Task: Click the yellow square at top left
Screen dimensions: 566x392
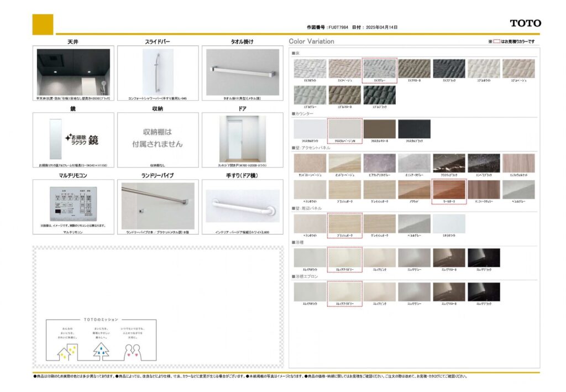Action: (43, 24)
